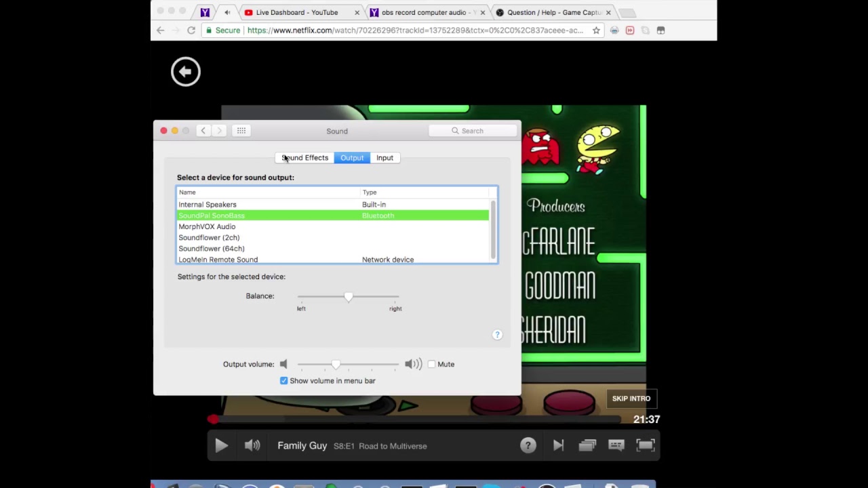Select the Output tab in Sound
This screenshot has width=868, height=488.
tap(352, 158)
